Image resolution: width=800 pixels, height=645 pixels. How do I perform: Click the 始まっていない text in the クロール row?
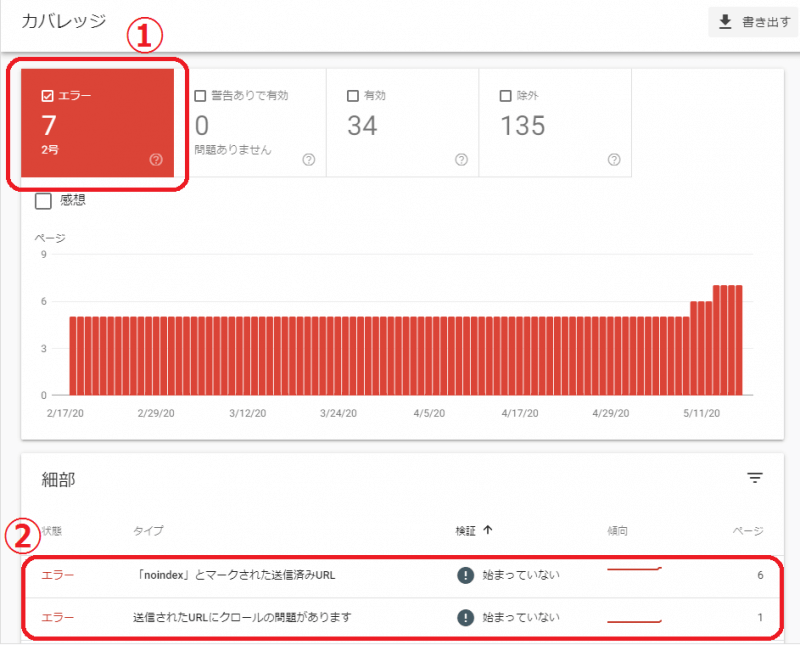(x=521, y=617)
